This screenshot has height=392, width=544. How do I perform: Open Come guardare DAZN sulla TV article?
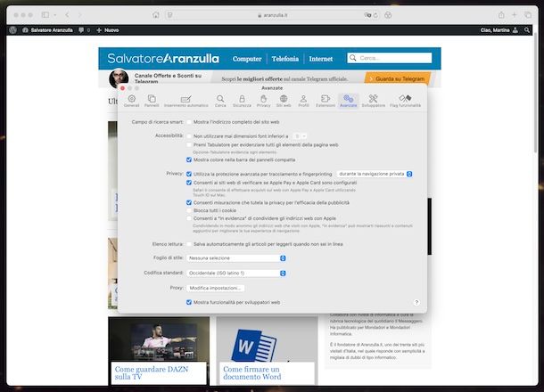coord(152,373)
